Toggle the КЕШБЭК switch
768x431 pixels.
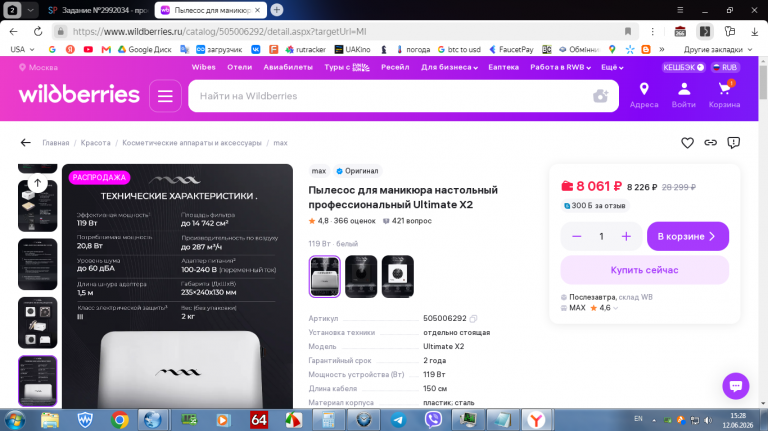pos(683,68)
